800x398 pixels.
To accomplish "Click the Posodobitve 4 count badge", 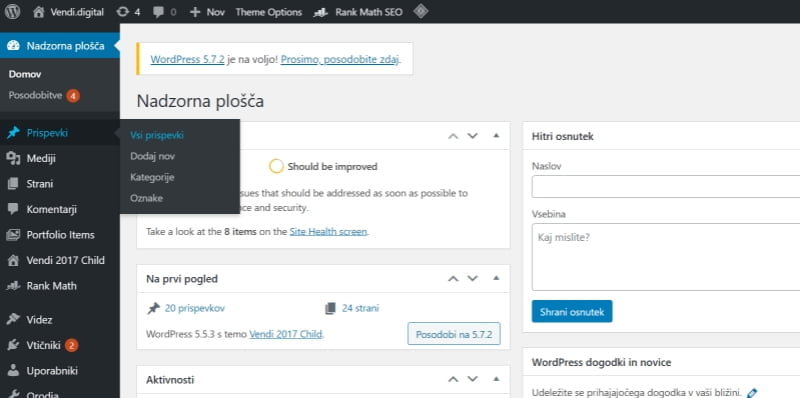I will [73, 95].
